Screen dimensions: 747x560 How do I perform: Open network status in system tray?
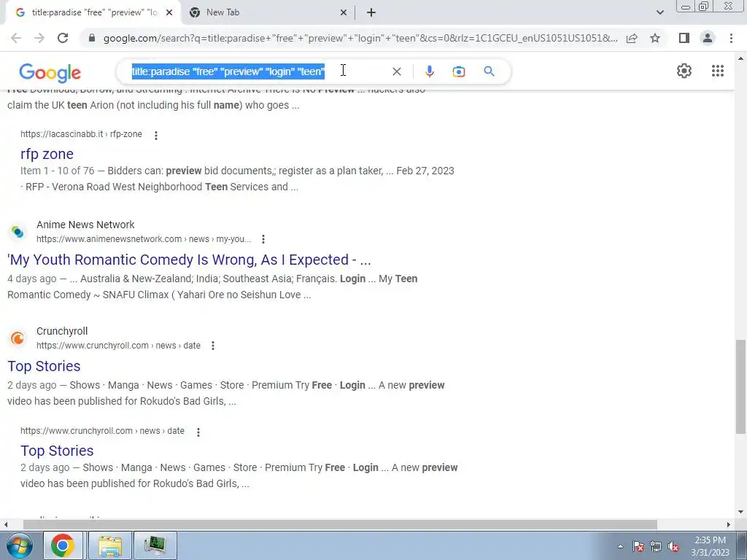656,546
